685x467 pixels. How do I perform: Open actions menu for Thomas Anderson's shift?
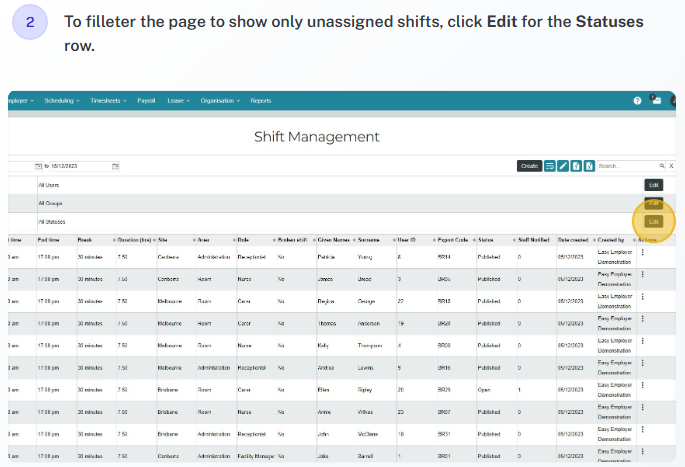point(643,318)
